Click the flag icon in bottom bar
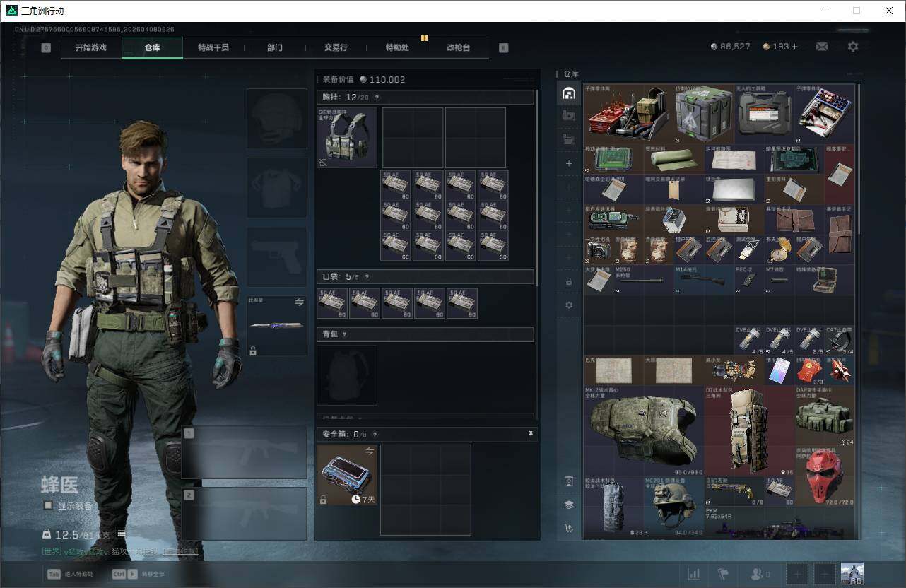Screen dimensions: 906x588 [723, 574]
